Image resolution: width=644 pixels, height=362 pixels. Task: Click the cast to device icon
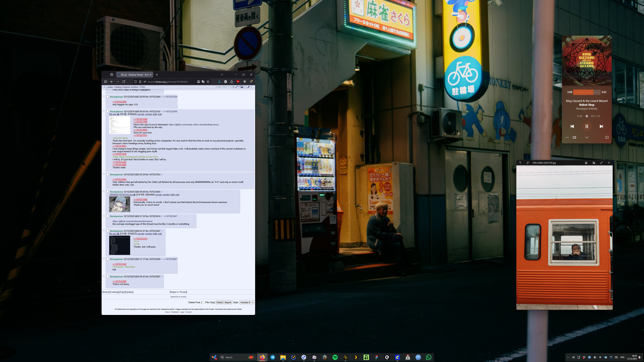(607, 137)
